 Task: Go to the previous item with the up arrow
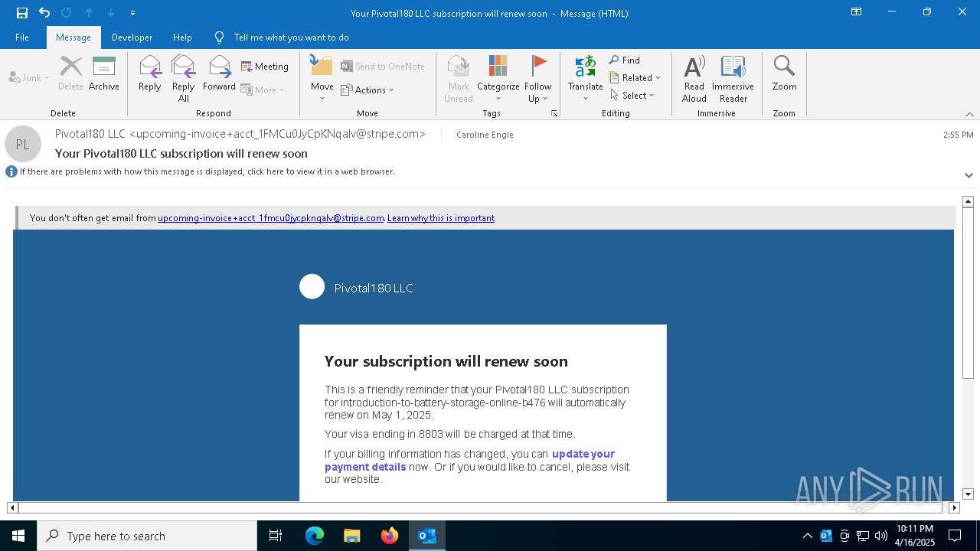[89, 13]
